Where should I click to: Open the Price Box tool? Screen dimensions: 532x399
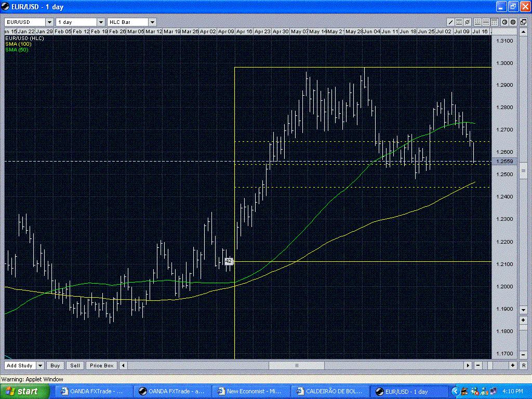tap(101, 365)
